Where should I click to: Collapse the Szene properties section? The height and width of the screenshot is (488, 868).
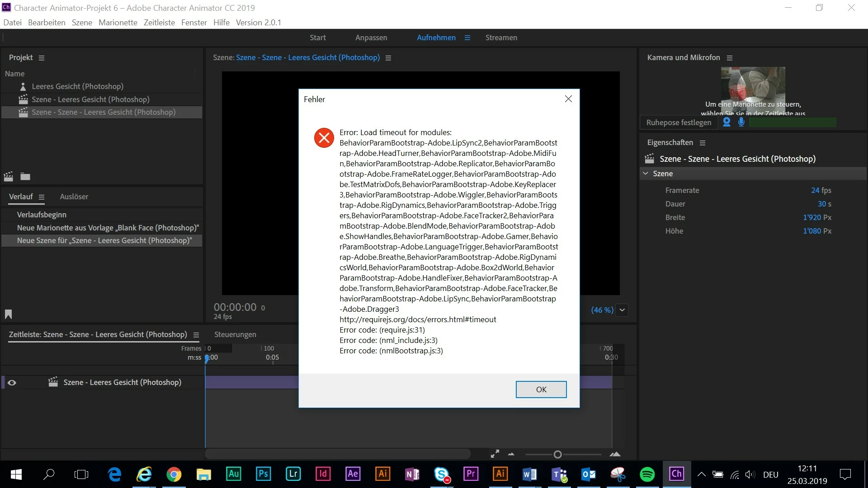click(x=646, y=174)
